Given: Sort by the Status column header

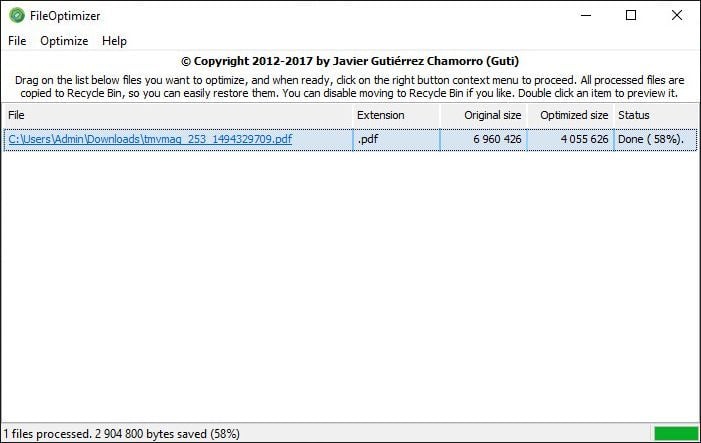Looking at the screenshot, I should pyautogui.click(x=656, y=115).
